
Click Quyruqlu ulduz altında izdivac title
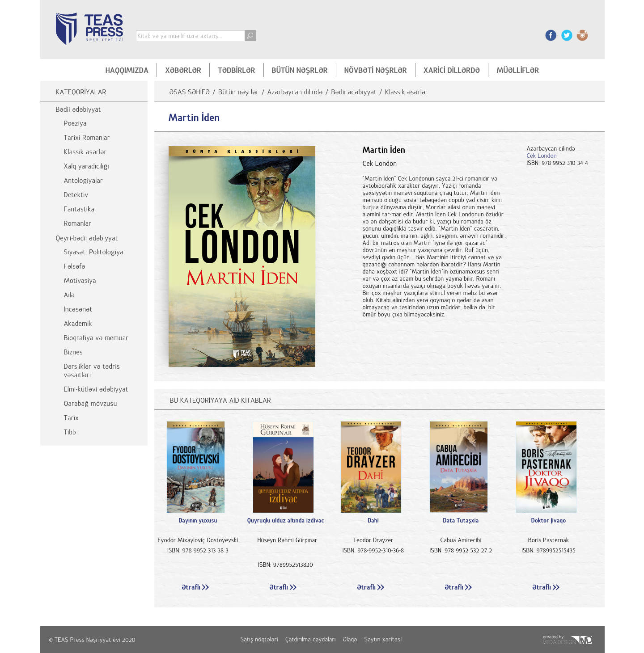[x=285, y=521]
